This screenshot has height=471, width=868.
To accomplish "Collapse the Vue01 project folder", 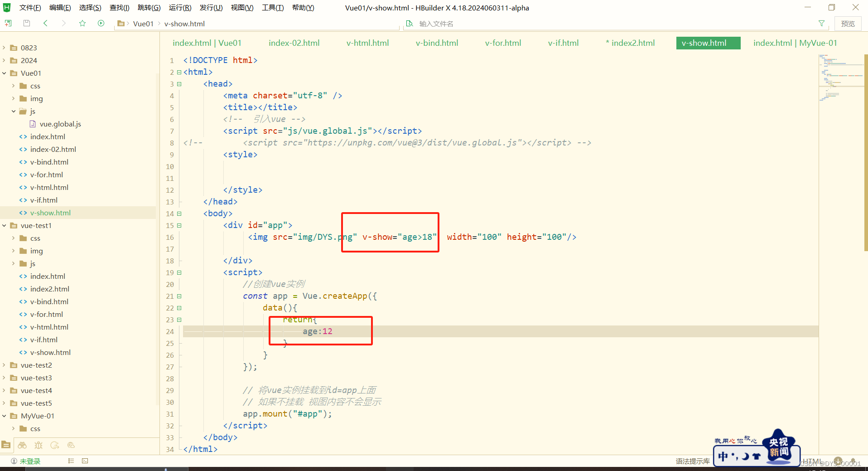I will click(4, 73).
